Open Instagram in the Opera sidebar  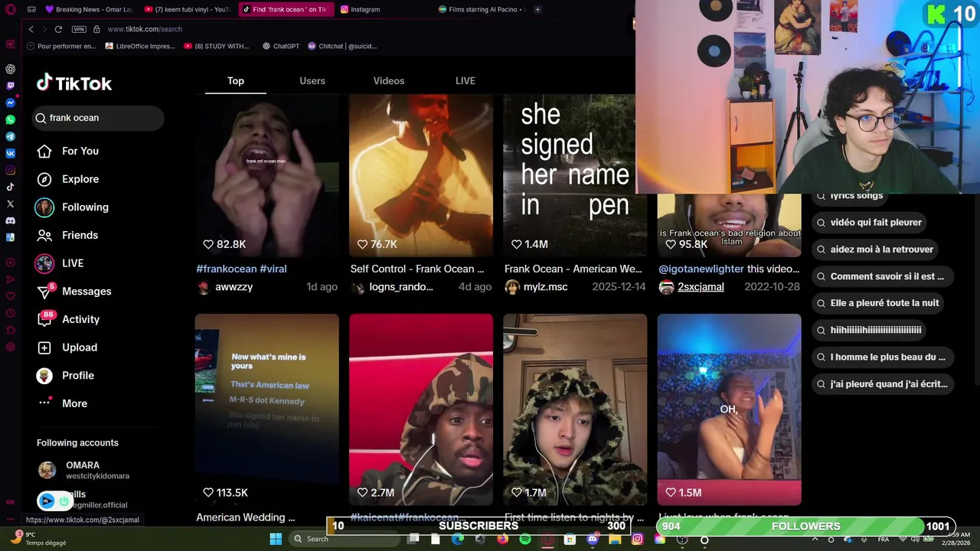(10, 170)
